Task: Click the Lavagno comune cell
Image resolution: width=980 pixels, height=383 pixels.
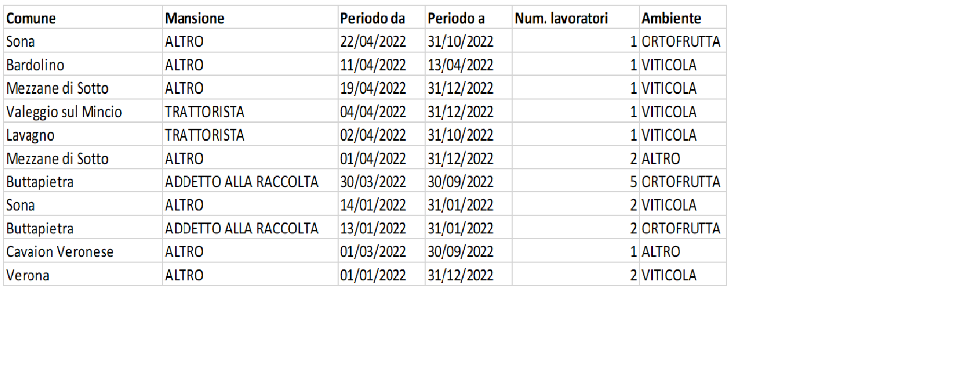Action: [x=83, y=135]
